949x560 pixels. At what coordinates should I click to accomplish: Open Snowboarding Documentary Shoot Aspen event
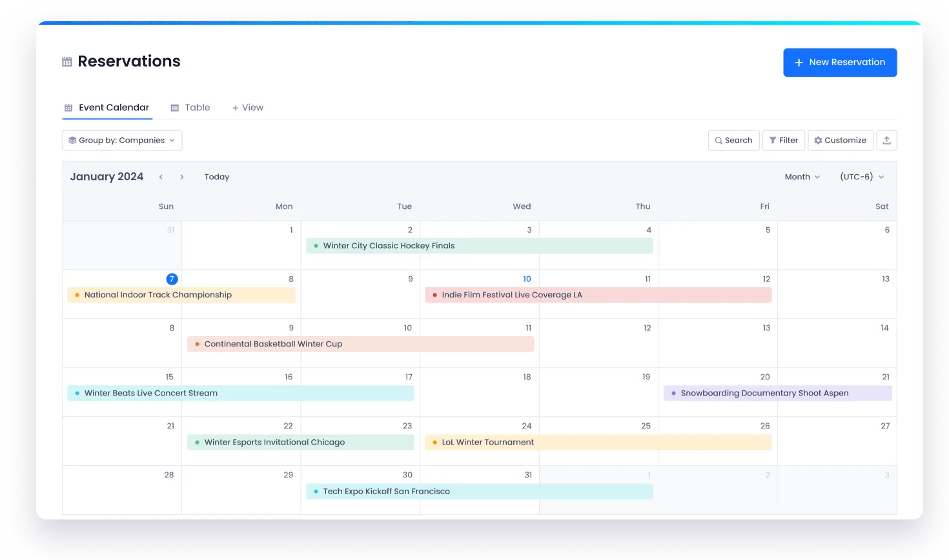point(778,393)
